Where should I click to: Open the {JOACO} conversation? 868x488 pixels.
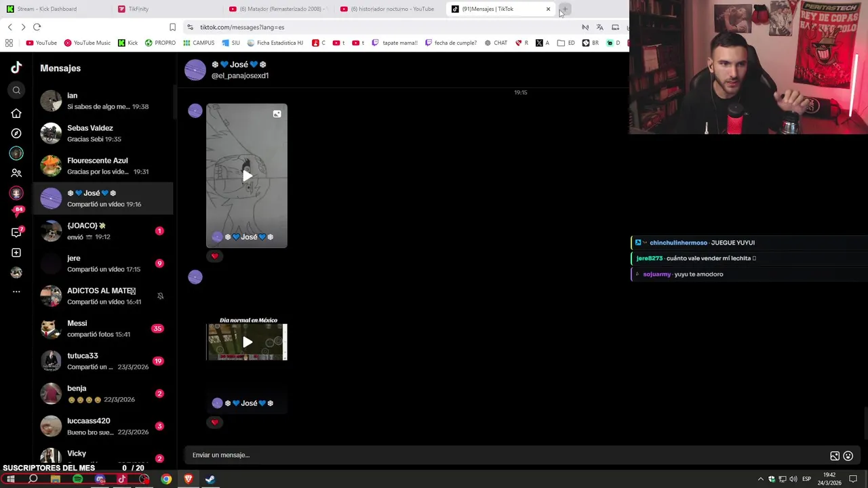coord(103,231)
